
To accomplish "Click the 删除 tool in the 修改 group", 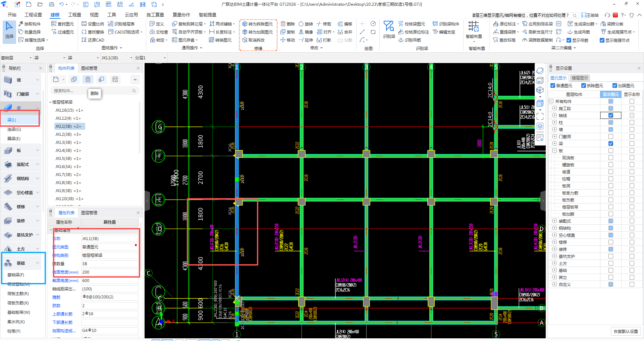I will tap(287, 24).
